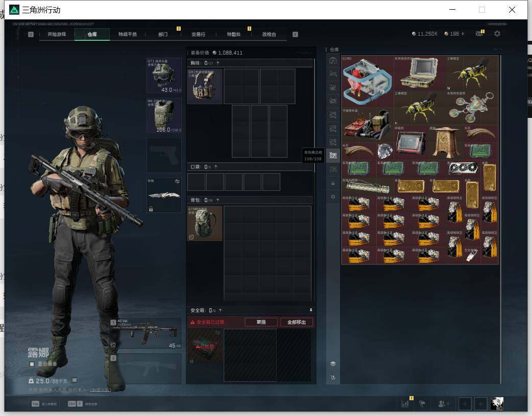Viewport: 532px width, 416px height.
Task: Select the top-right bee model item
Action: pyautogui.click(x=472, y=73)
